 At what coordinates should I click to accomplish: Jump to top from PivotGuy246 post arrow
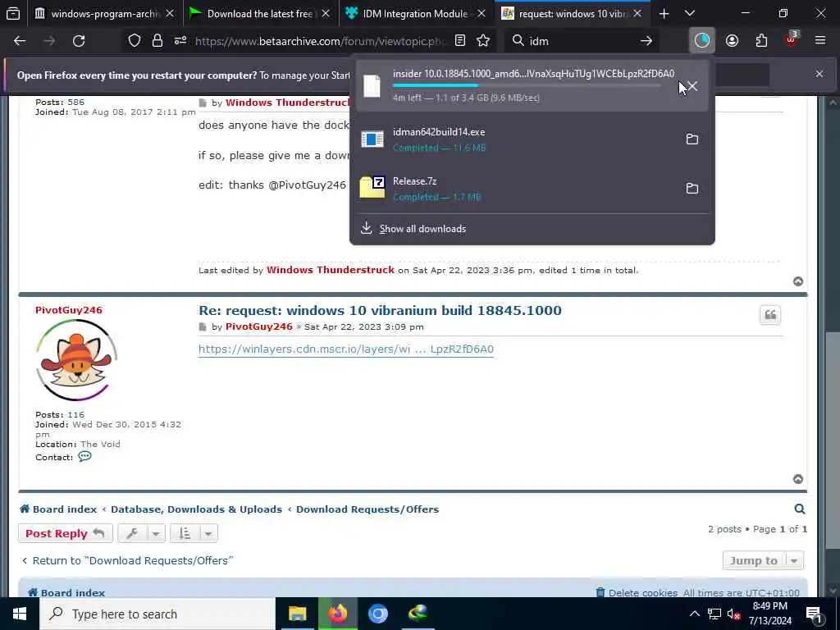click(798, 479)
